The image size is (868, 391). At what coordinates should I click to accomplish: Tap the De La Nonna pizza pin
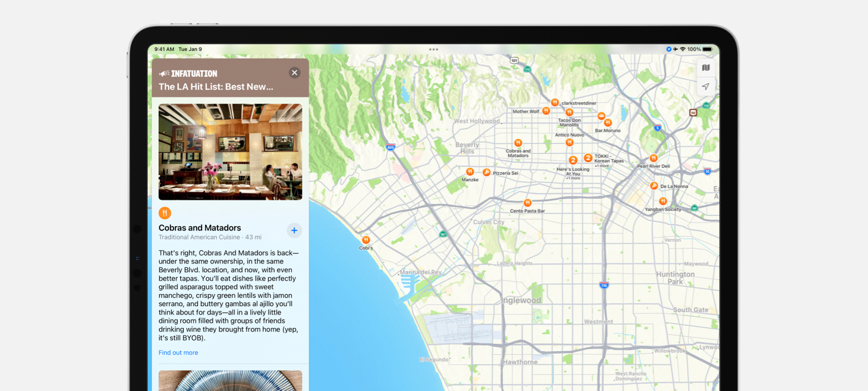(x=654, y=186)
